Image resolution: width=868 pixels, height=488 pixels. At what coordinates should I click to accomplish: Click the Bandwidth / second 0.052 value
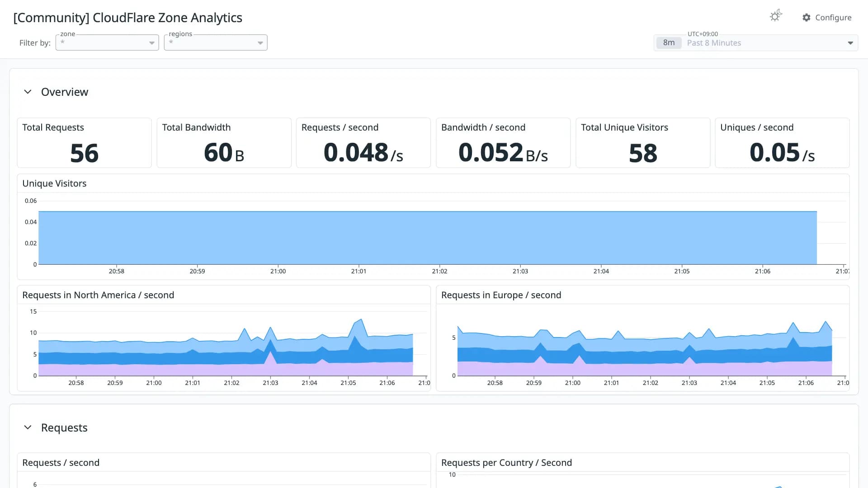click(x=503, y=153)
